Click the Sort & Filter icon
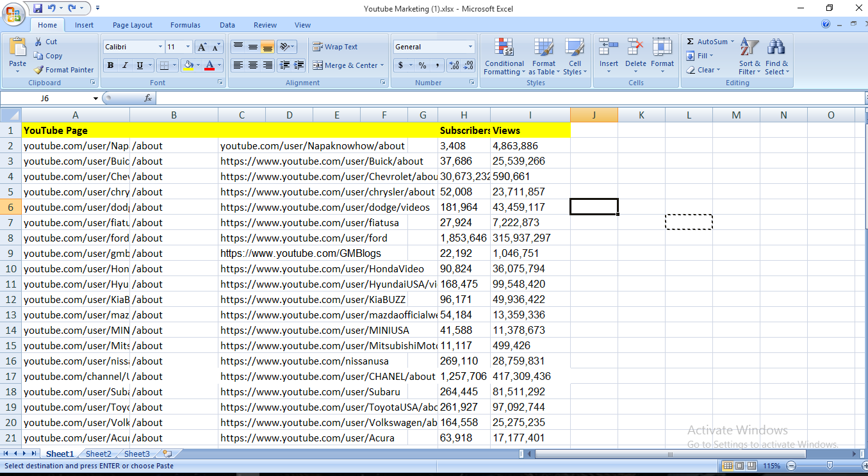The height and width of the screenshot is (476, 868). (x=749, y=47)
